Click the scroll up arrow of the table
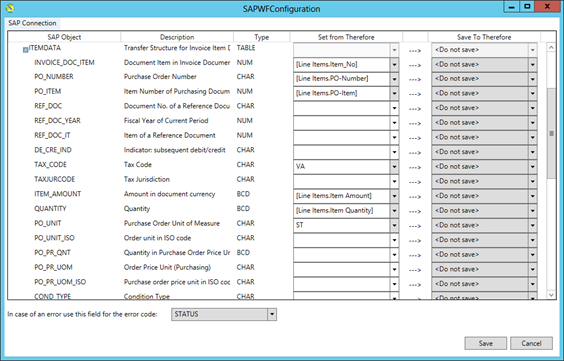Screen dimensions: 564x361 tap(551, 47)
